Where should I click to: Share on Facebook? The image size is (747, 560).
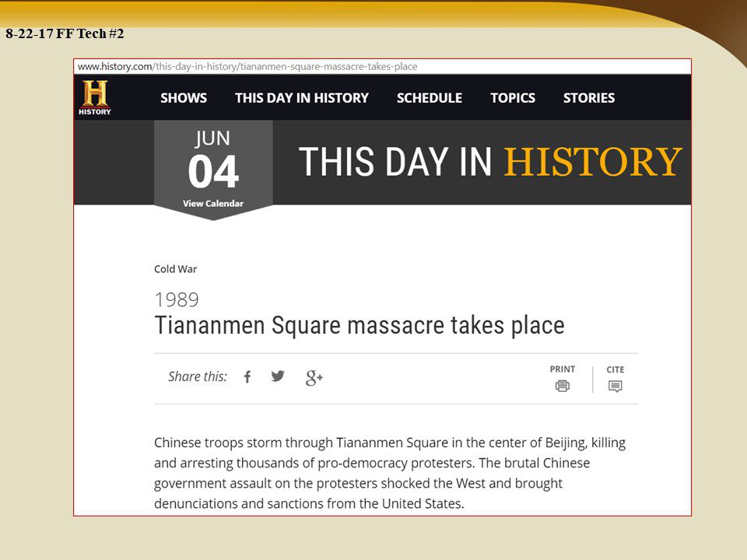pos(247,377)
